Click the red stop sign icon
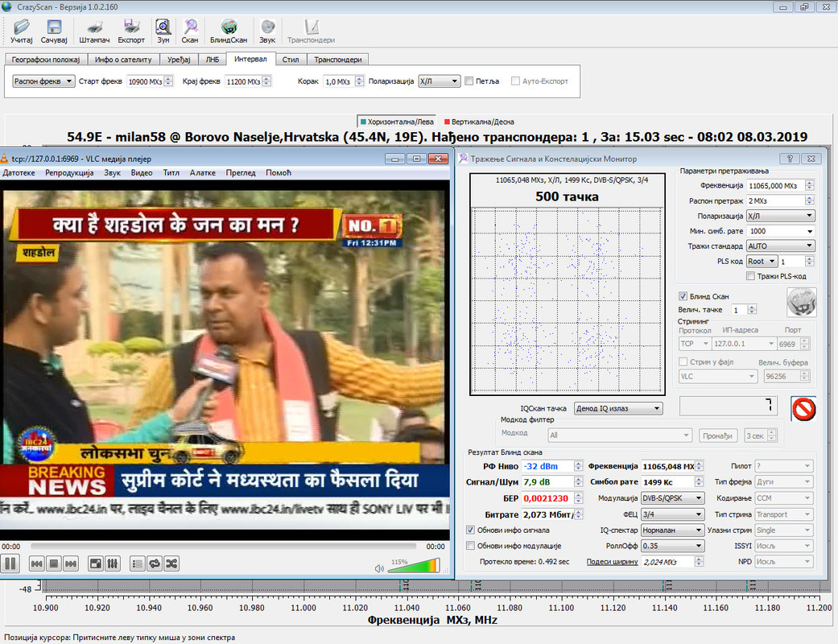Screen dimensions: 838x644 point(803,410)
